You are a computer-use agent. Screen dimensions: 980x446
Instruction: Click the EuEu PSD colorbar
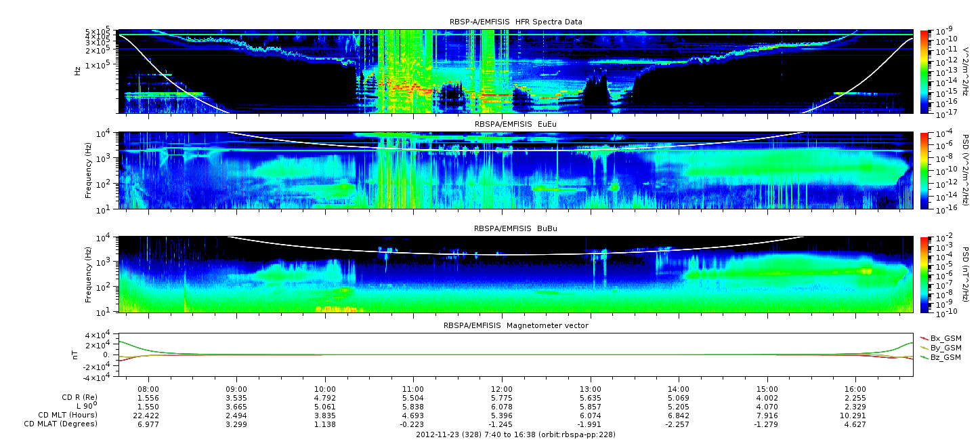pyautogui.click(x=924, y=170)
